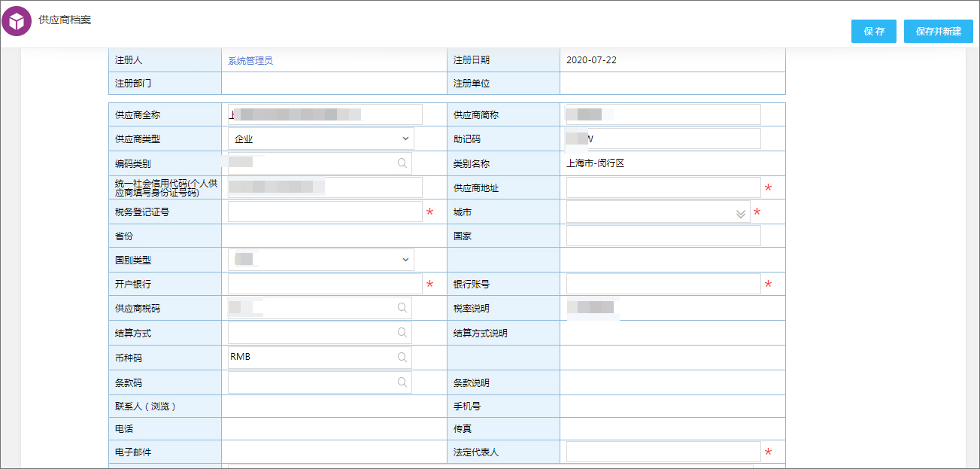Open the 供应商类型 dropdown

click(405, 139)
